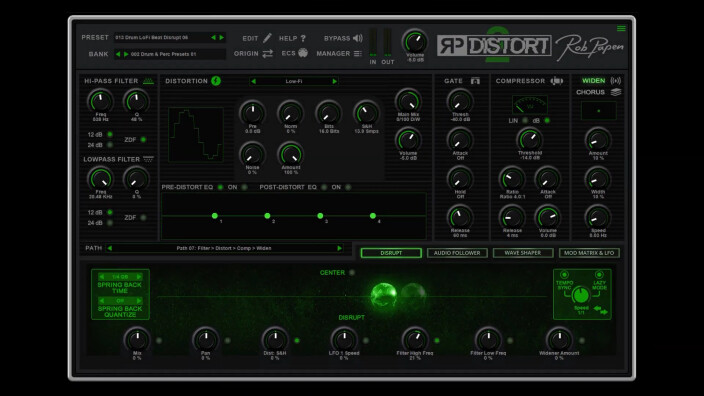
Task: Select compressor LIN mode
Action: coord(524,121)
